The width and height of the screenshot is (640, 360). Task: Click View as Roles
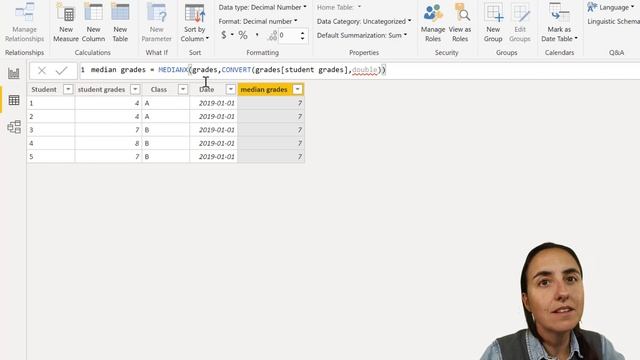(460, 22)
